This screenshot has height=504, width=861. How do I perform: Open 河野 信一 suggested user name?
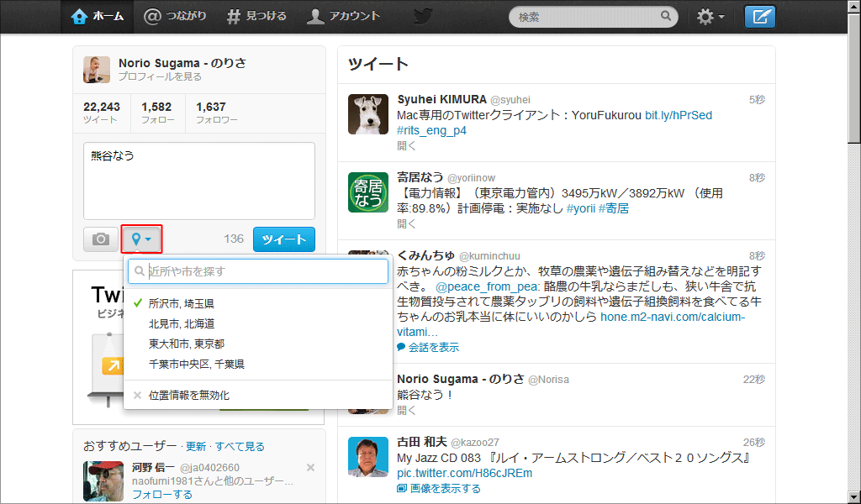(x=153, y=467)
